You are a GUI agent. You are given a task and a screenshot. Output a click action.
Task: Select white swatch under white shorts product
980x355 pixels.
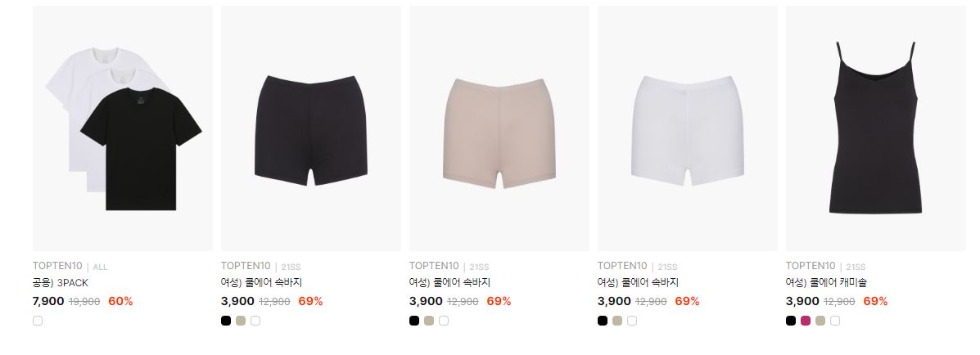point(632,321)
